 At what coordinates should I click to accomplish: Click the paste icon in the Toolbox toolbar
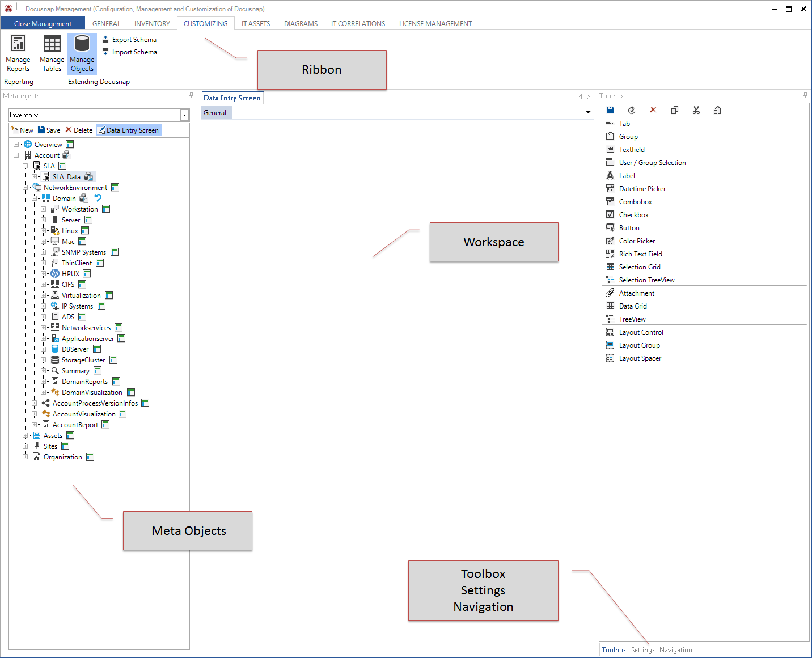click(x=717, y=110)
